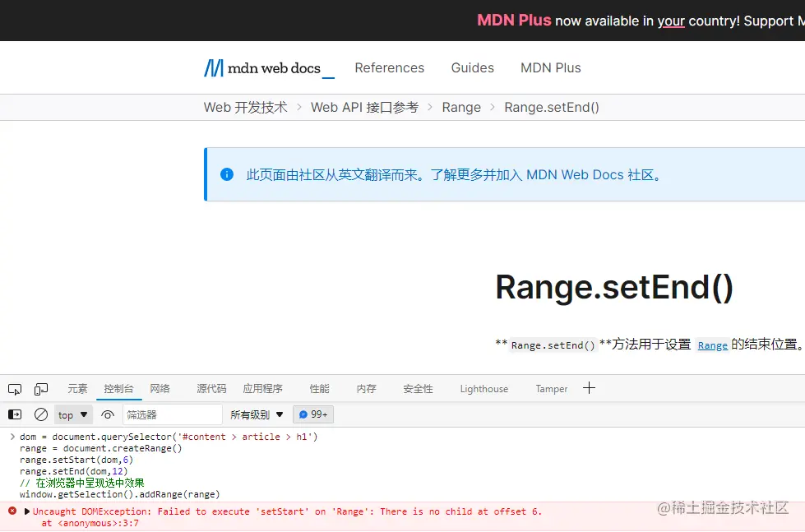Toggle the console sidebar icon

15,414
